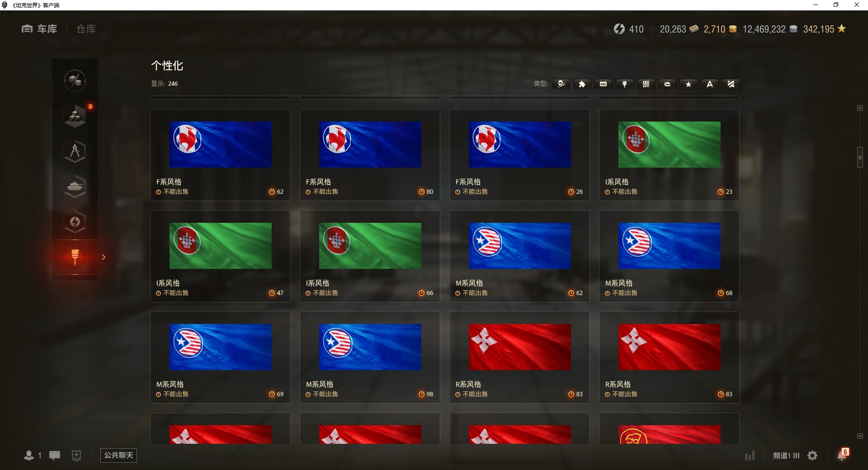This screenshot has height=470, width=868.
Task: Enable the camouflage pattern type filter
Action: 646,84
